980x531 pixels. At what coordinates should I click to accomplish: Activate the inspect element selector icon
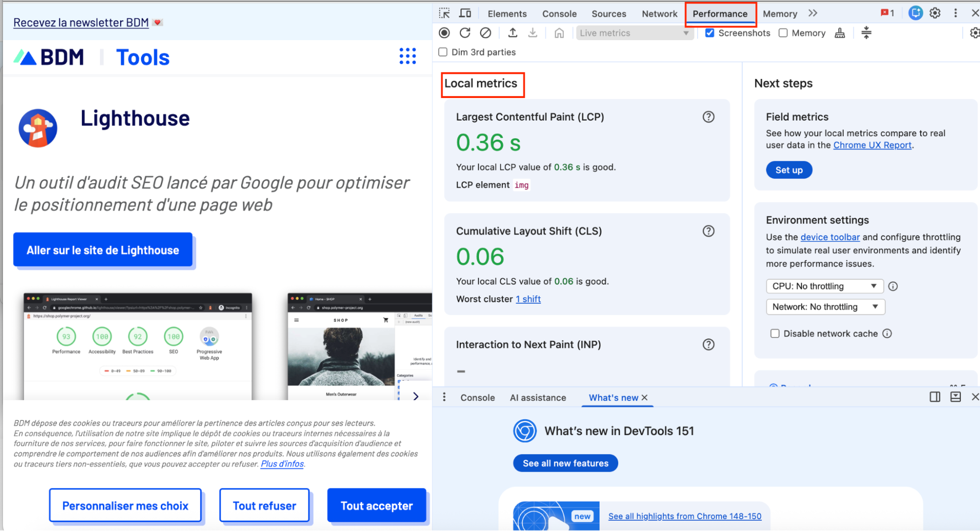coord(444,13)
